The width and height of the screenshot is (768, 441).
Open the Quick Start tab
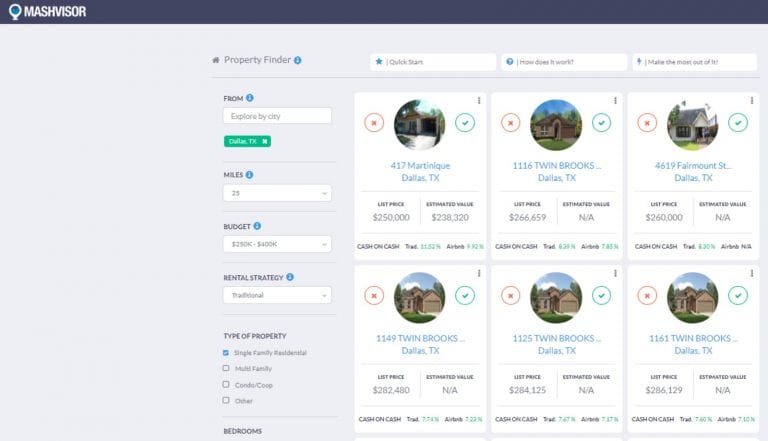433,62
